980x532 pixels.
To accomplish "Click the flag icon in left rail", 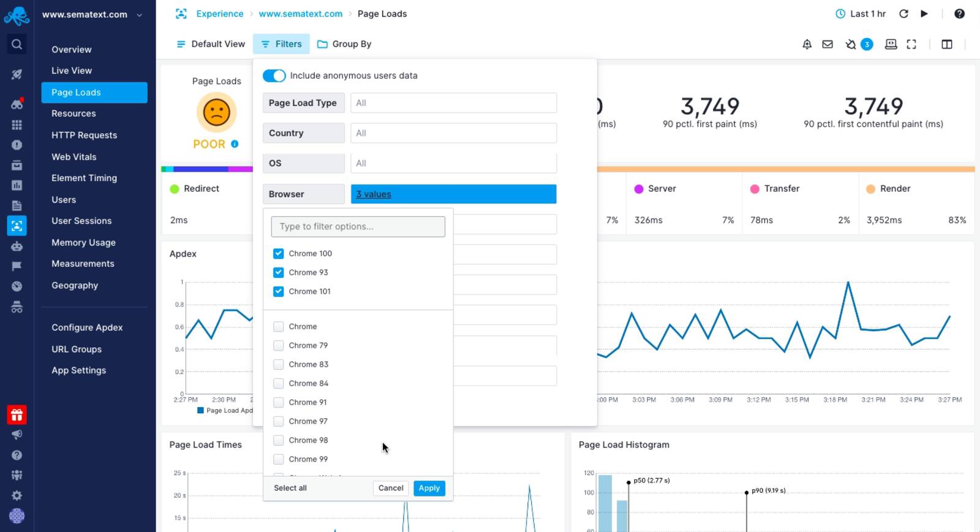I will [x=17, y=266].
